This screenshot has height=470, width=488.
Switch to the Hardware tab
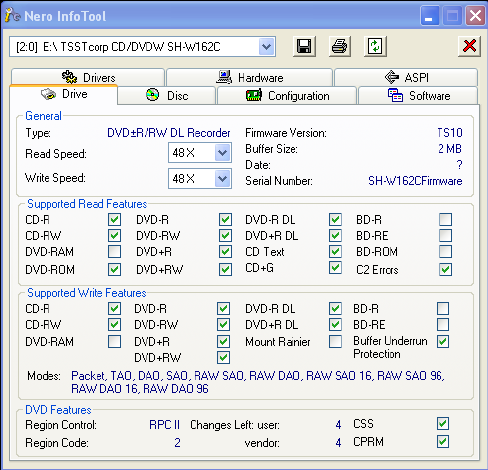coord(249,77)
